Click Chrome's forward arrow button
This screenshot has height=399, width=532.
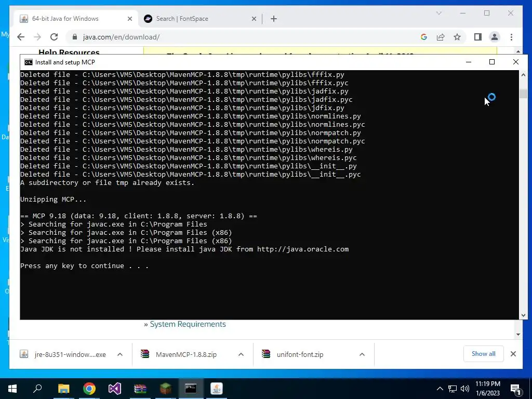coord(37,37)
